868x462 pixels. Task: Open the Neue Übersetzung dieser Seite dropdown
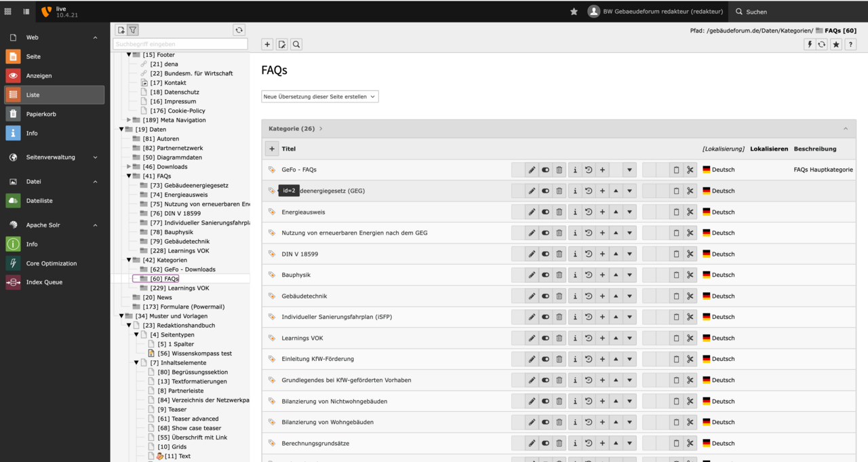point(320,96)
